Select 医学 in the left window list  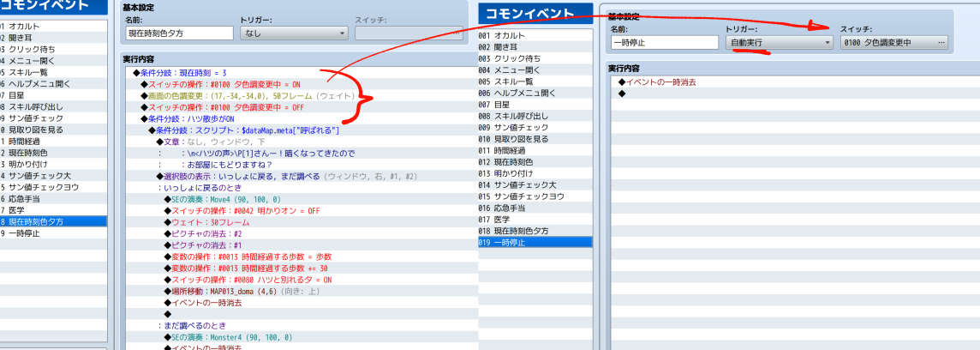tap(53, 210)
